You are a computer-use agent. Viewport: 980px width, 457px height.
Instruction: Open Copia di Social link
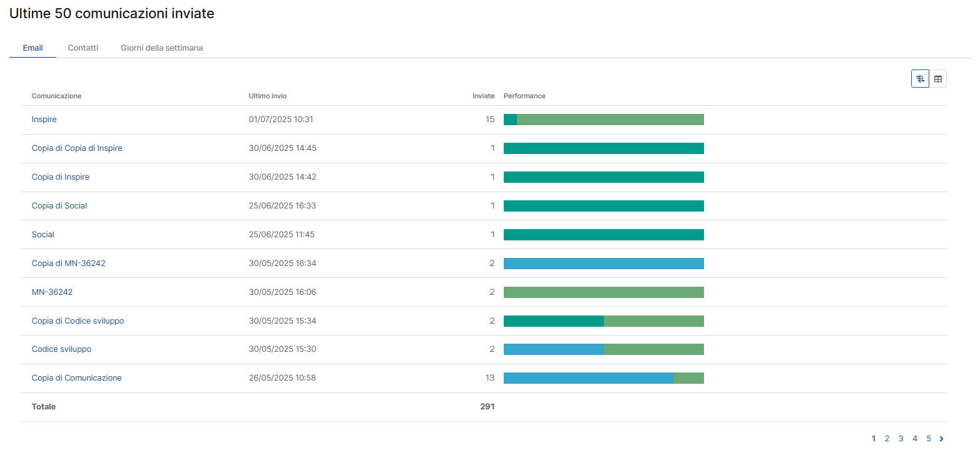coord(59,206)
